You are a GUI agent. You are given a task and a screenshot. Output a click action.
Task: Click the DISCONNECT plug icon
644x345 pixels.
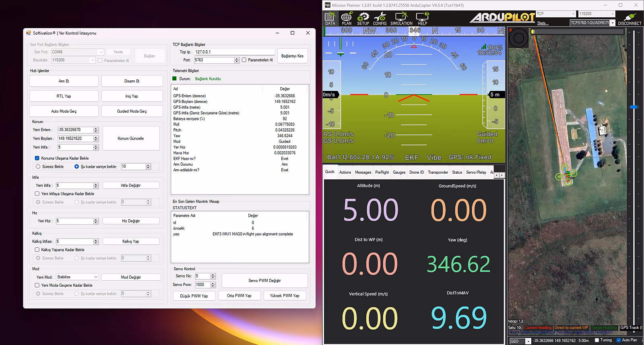[630, 18]
